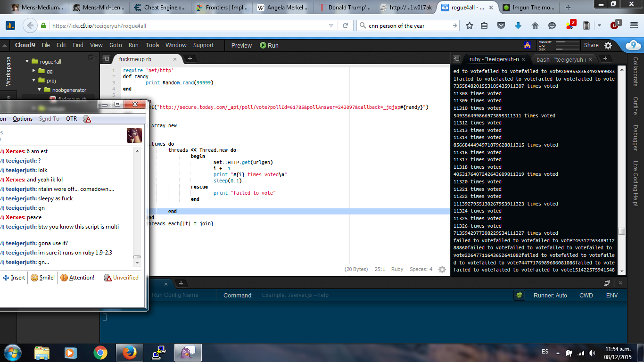644x362 pixels.
Task: Open the Goto menu
Action: 116,45
